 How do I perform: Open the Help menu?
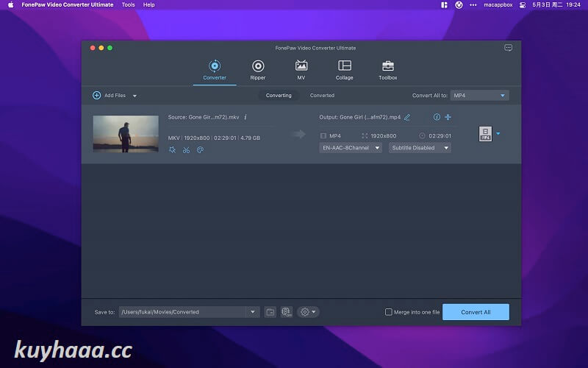point(149,5)
